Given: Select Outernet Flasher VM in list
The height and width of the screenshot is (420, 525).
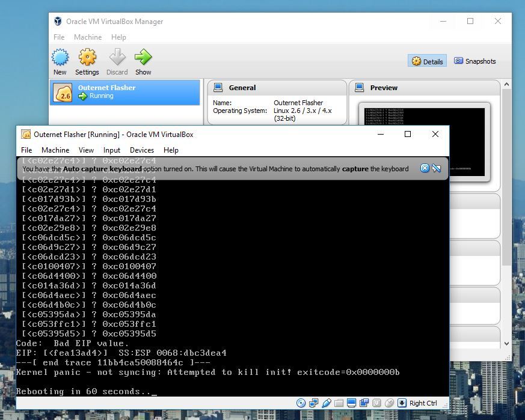Looking at the screenshot, I should coord(125,92).
